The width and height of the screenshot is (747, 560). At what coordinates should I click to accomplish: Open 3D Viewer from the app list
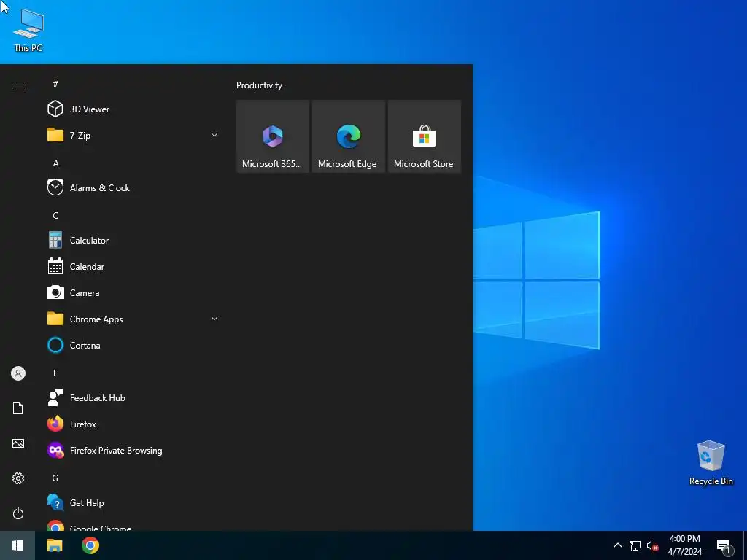(x=133, y=109)
